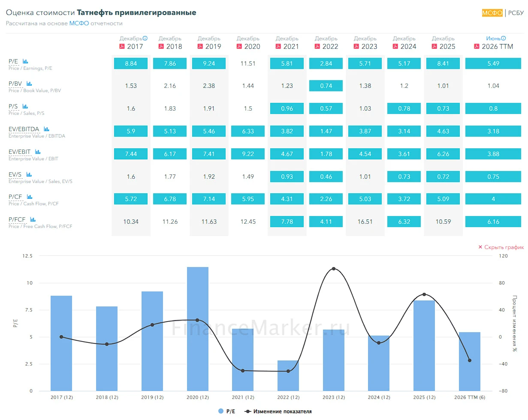The height and width of the screenshot is (420, 528).
Task: Open the PDF report icon for 2026 TTM
Action: (477, 46)
